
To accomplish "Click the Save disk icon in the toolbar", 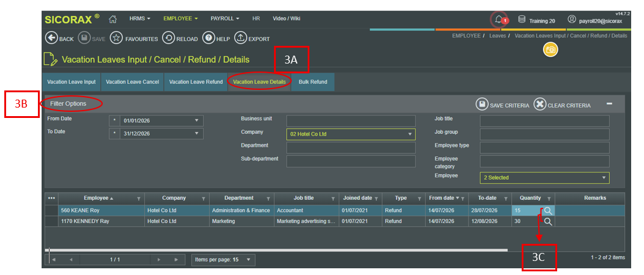I will [x=83, y=38].
